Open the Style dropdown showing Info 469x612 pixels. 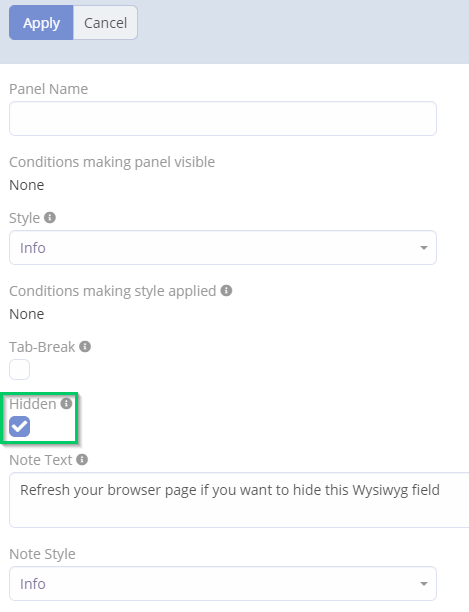(223, 247)
